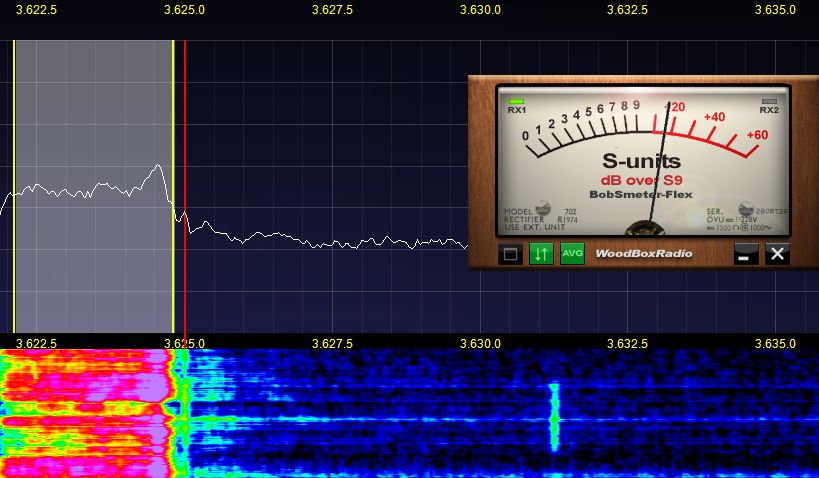Screen dimensions: 819x478
Task: Toggle the green AVG averaging button
Action: pos(572,253)
